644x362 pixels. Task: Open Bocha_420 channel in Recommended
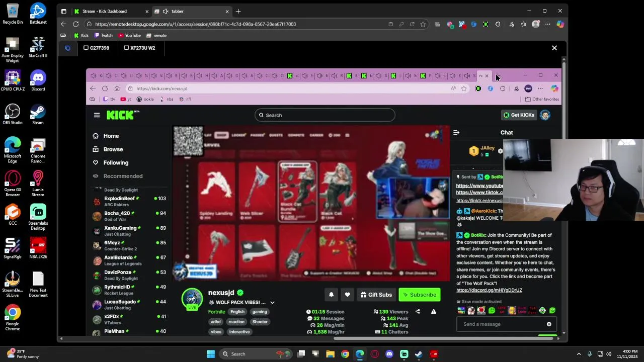point(129,216)
